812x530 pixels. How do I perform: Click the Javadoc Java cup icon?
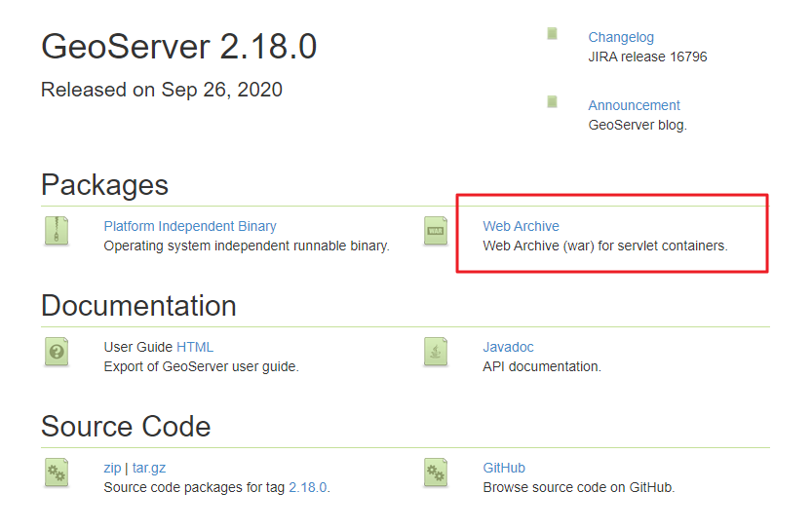(436, 352)
